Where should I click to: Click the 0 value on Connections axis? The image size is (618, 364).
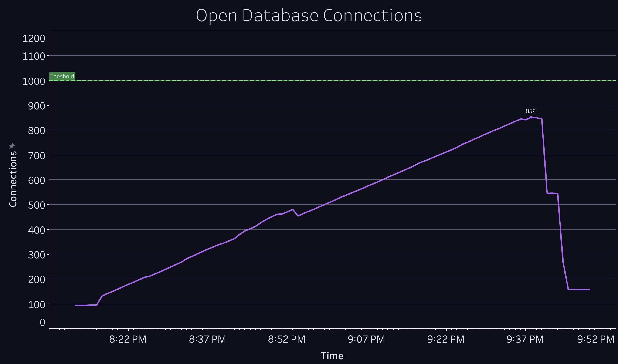pos(42,322)
